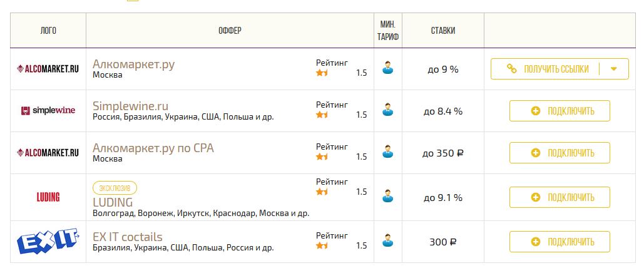Click the Эксклюзив badge on LUDING
644x273 pixels.
115,188
